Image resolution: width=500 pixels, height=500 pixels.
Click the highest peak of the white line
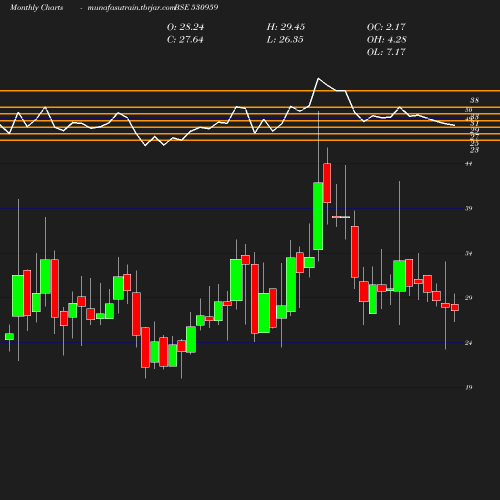click(318, 79)
